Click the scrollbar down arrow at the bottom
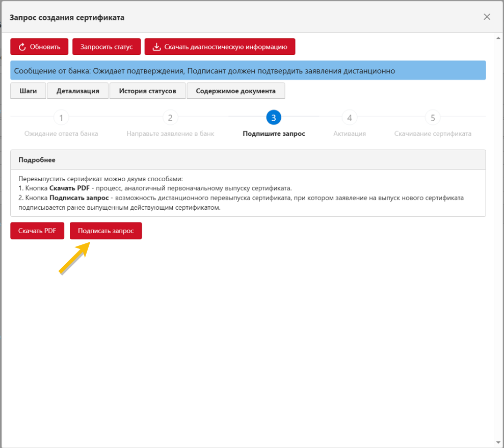504x448 pixels. [x=497, y=442]
